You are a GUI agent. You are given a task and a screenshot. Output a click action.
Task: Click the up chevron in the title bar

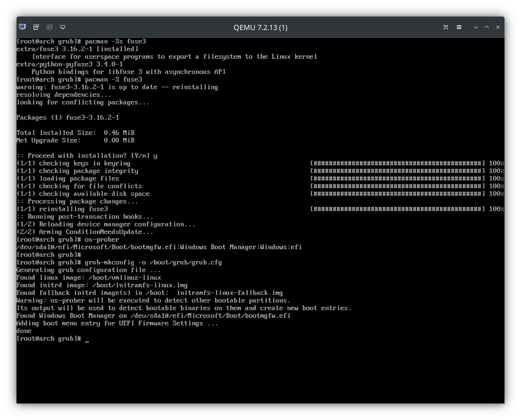(x=487, y=27)
